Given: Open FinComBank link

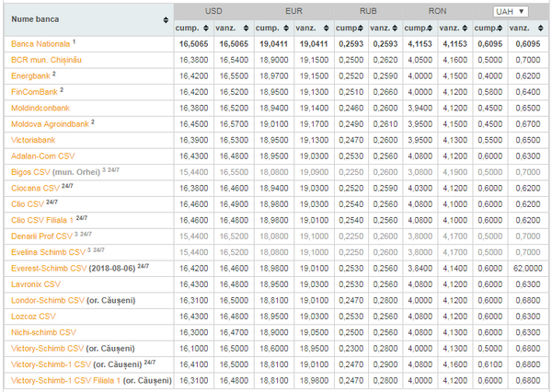Looking at the screenshot, I should pyautogui.click(x=34, y=92).
